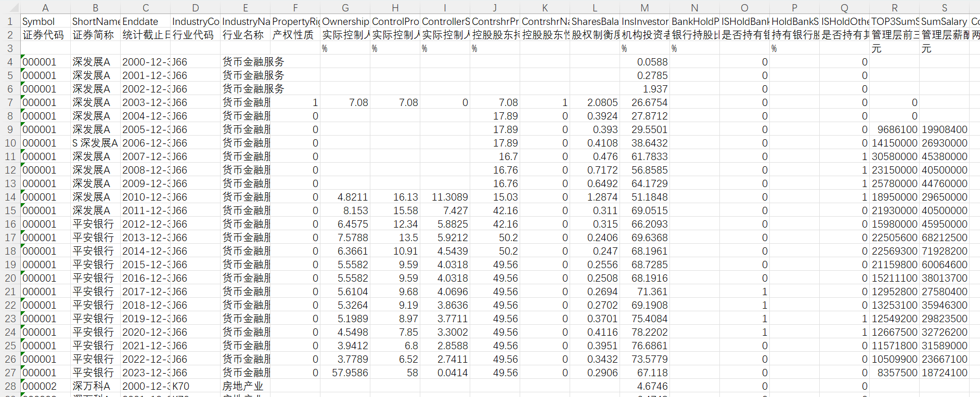The width and height of the screenshot is (980, 397).
Task: Select the cell showing 57.9586
Action: 345,373
